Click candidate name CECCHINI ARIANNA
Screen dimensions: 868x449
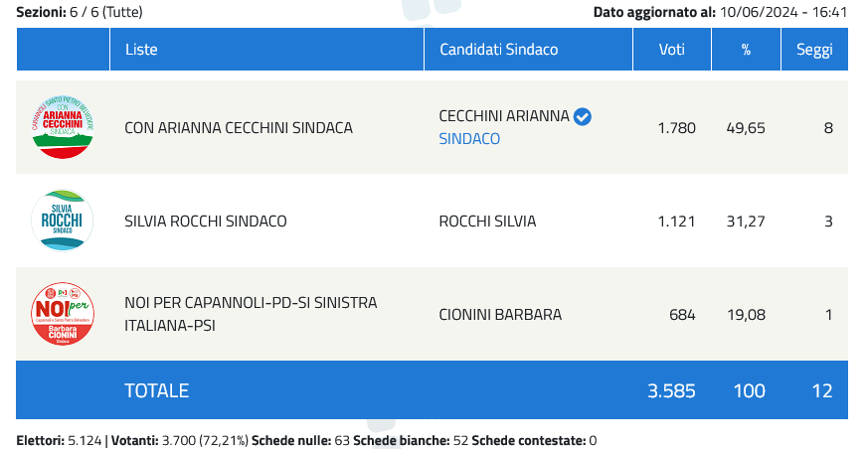(x=504, y=116)
